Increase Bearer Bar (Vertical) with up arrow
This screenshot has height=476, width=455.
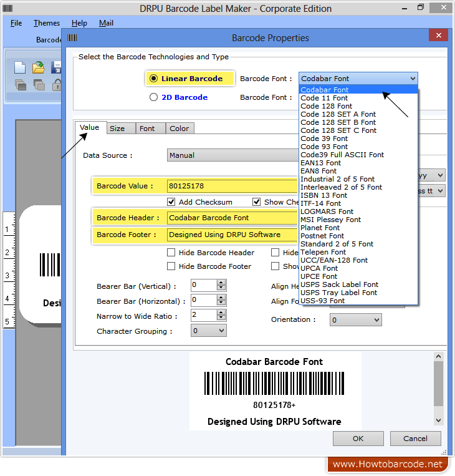(221, 283)
